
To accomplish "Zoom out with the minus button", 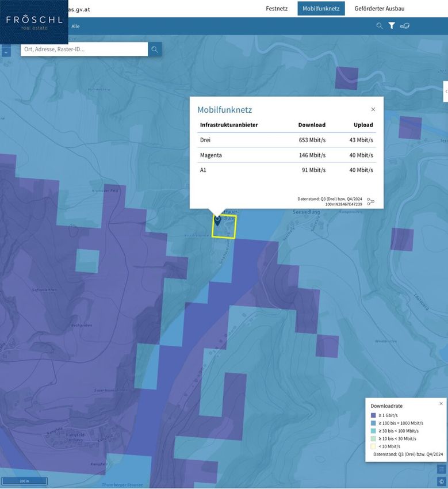I will coord(6,52).
